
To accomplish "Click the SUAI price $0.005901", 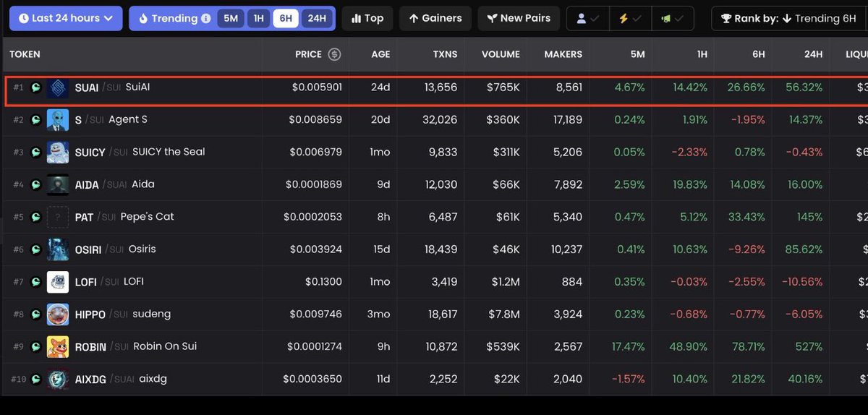I will 317,87.
